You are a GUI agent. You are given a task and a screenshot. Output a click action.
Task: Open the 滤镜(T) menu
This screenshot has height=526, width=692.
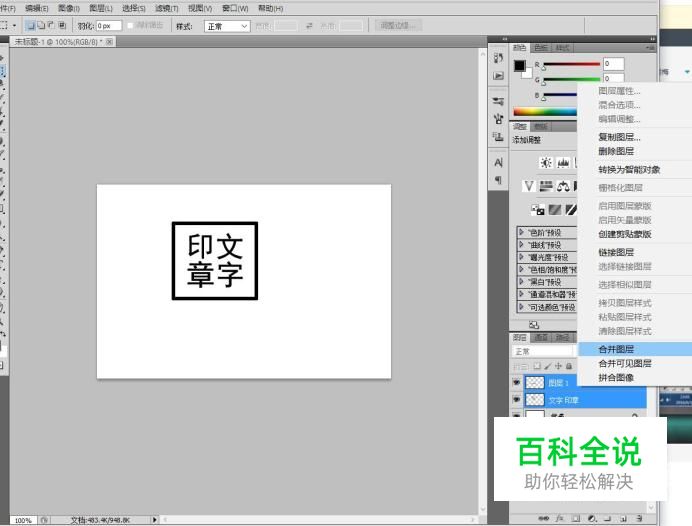click(166, 8)
